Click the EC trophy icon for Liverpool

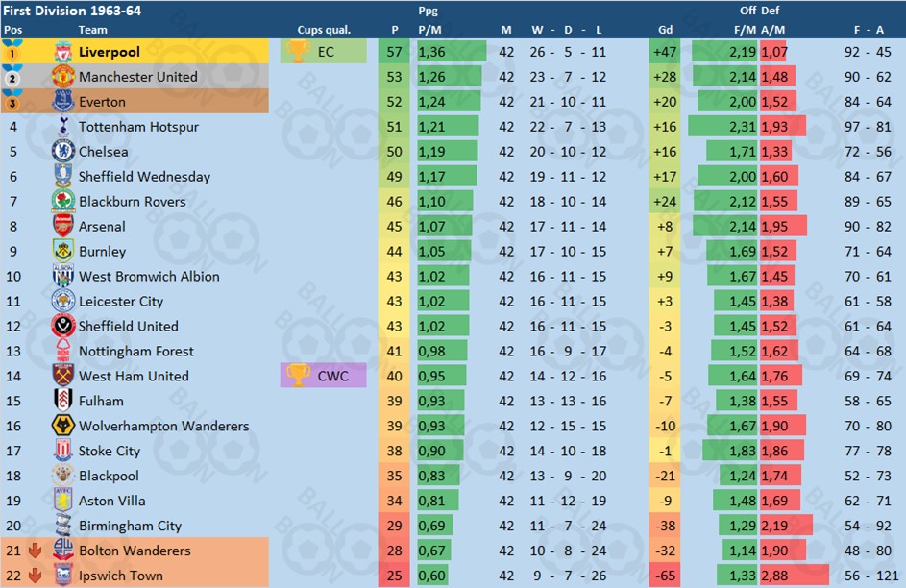(298, 52)
